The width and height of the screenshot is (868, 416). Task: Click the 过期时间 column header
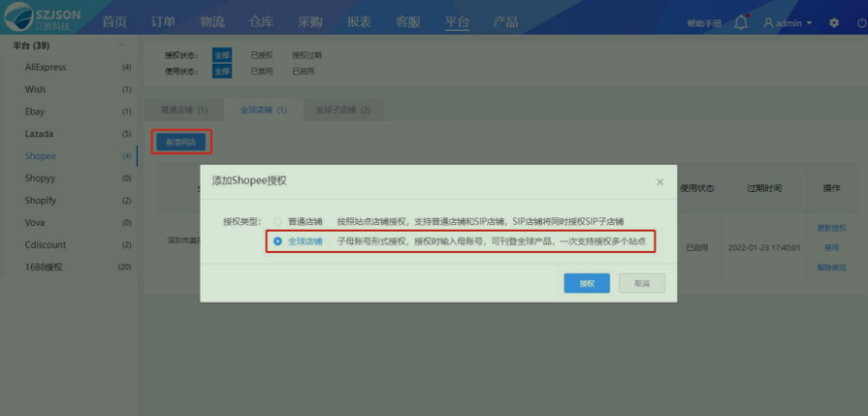pos(765,188)
